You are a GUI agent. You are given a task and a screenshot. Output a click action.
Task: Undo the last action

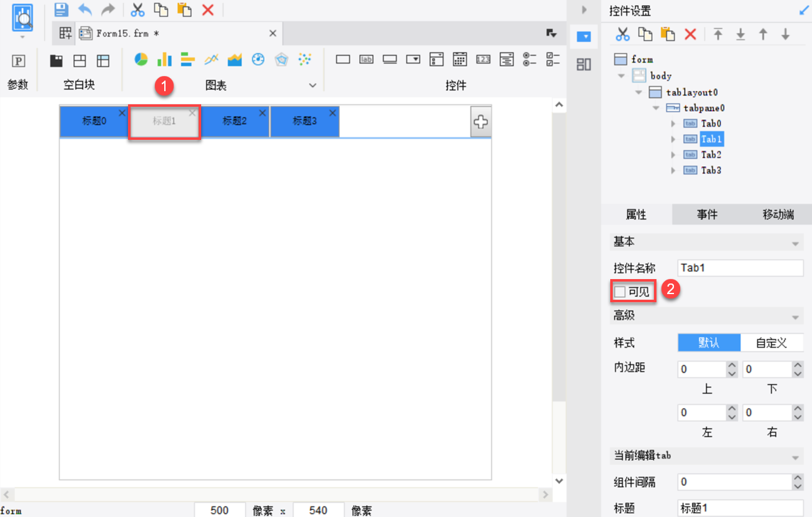pos(84,9)
